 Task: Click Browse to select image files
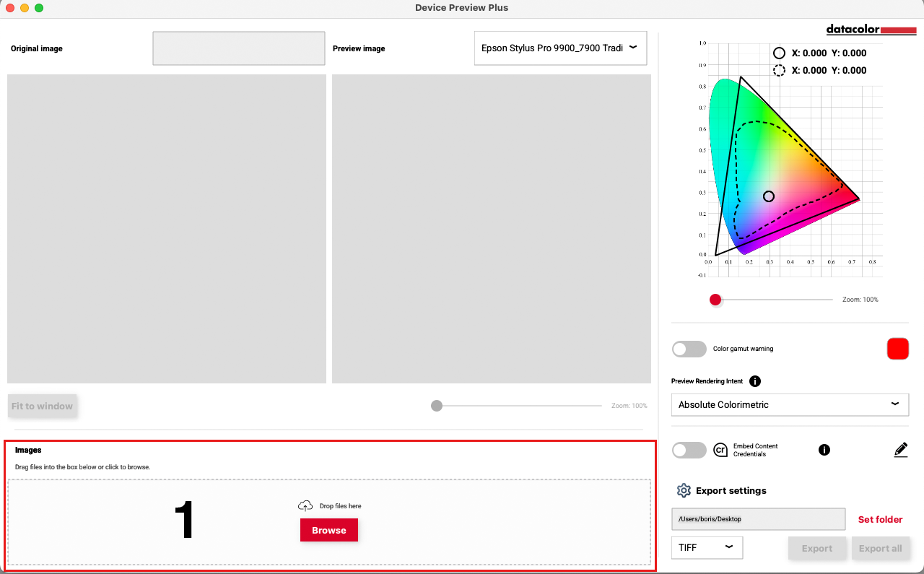tap(329, 530)
